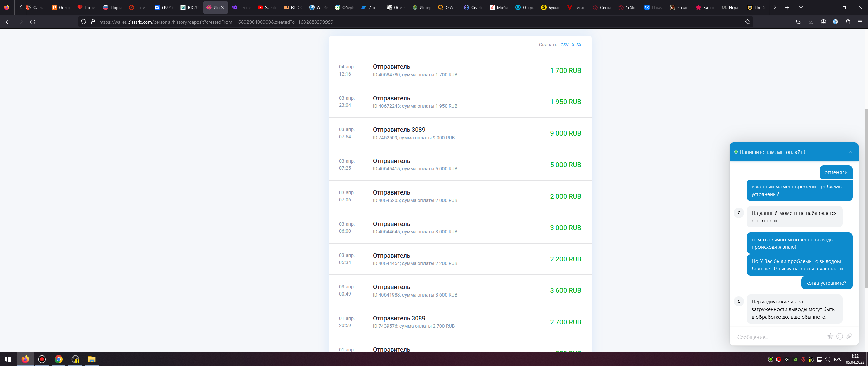Click the attach file paperclip in chat
Image resolution: width=868 pixels, height=366 pixels.
tap(849, 337)
